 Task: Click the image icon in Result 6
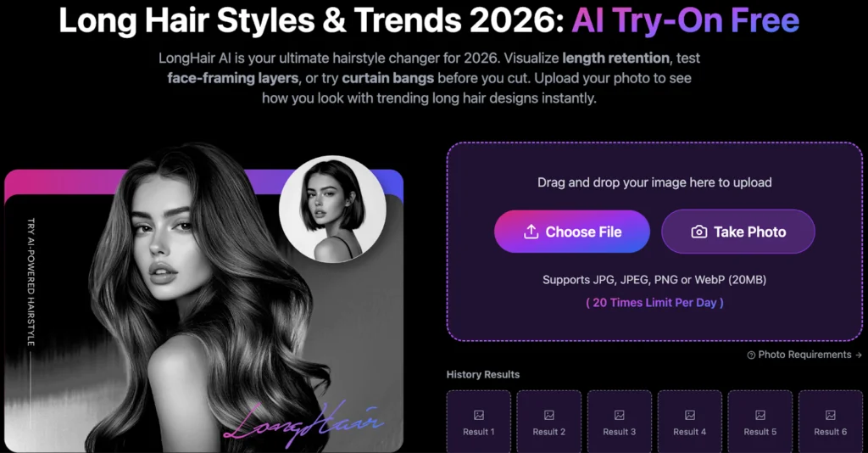tap(831, 415)
